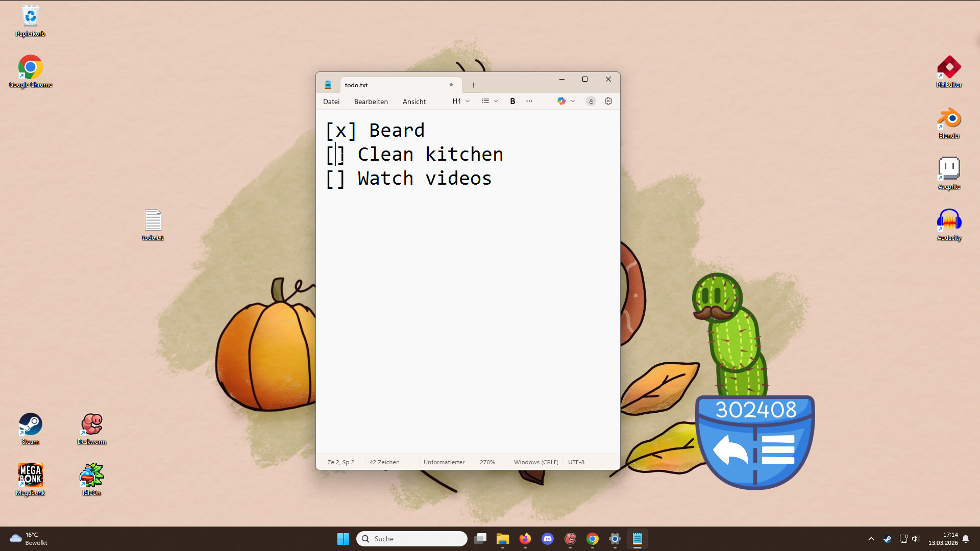Change zoom from 270% in status bar
980x551 pixels.
pos(487,462)
